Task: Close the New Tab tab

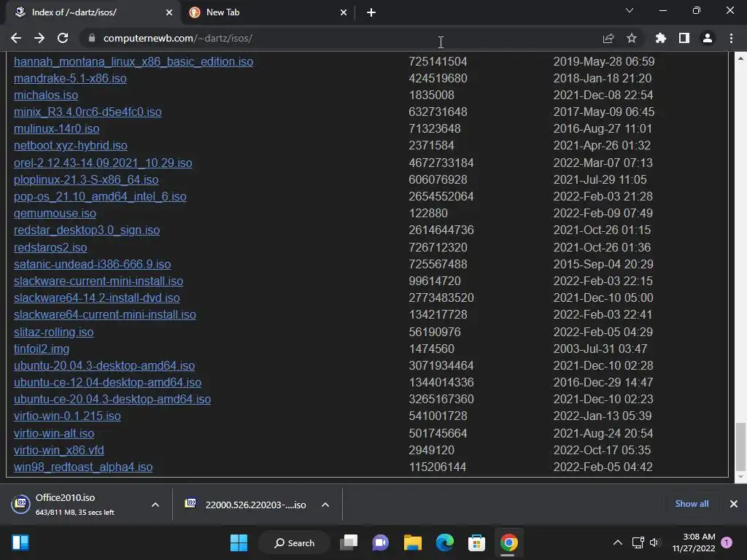Action: tap(344, 12)
